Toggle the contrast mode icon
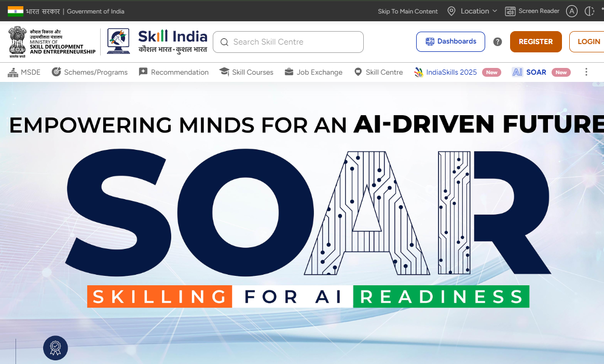 (x=589, y=11)
